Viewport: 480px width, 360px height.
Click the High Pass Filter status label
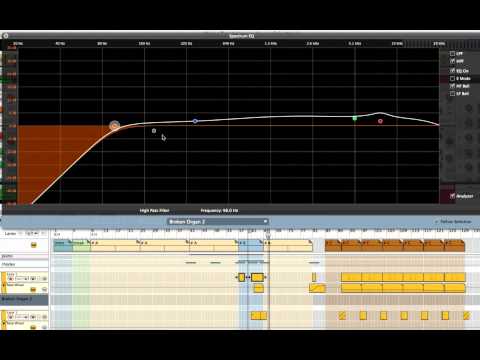(x=154, y=211)
